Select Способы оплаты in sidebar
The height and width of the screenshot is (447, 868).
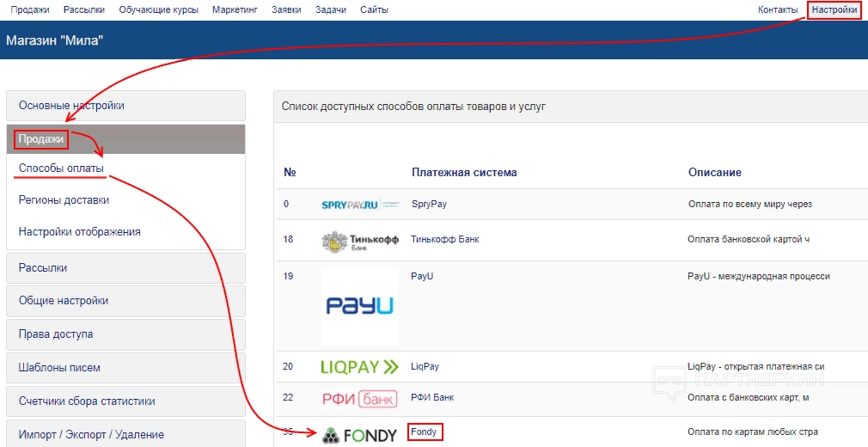point(61,168)
